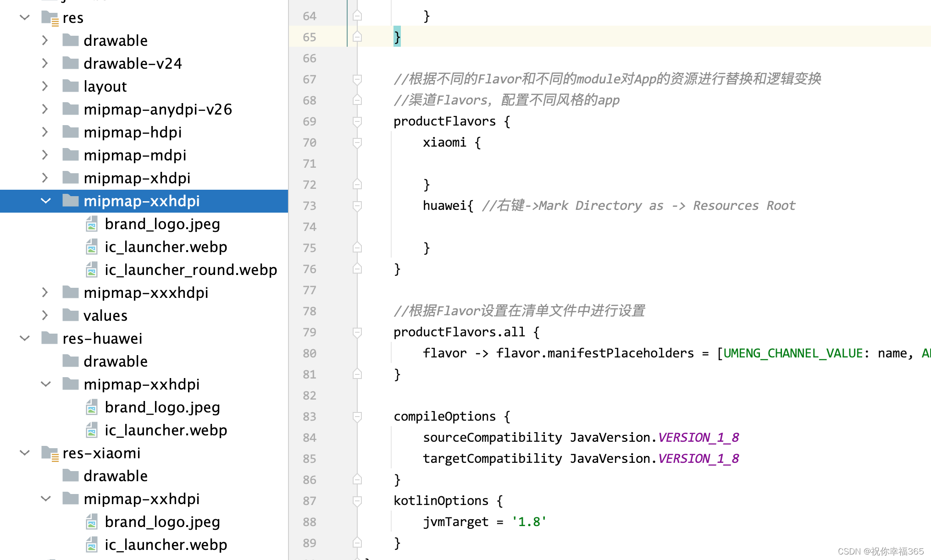
Task: Collapse the selected mipmap-xxhdpi folder
Action: point(45,201)
